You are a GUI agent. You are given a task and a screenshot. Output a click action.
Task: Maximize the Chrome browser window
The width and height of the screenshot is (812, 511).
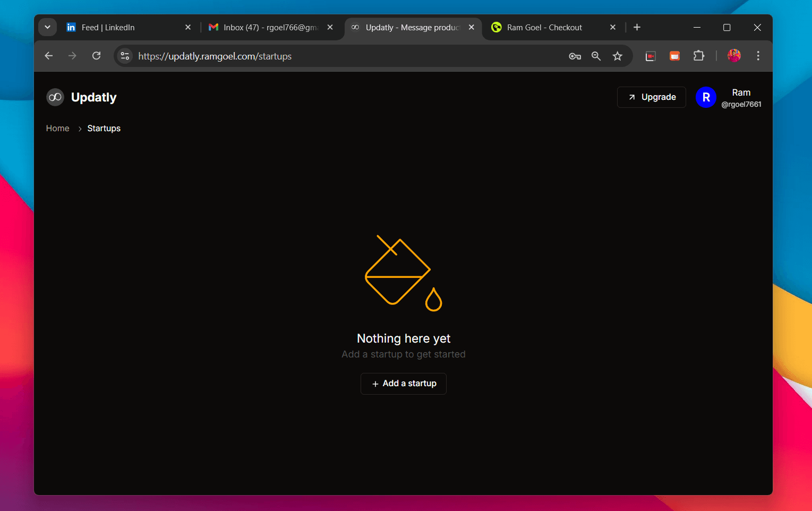click(x=727, y=28)
